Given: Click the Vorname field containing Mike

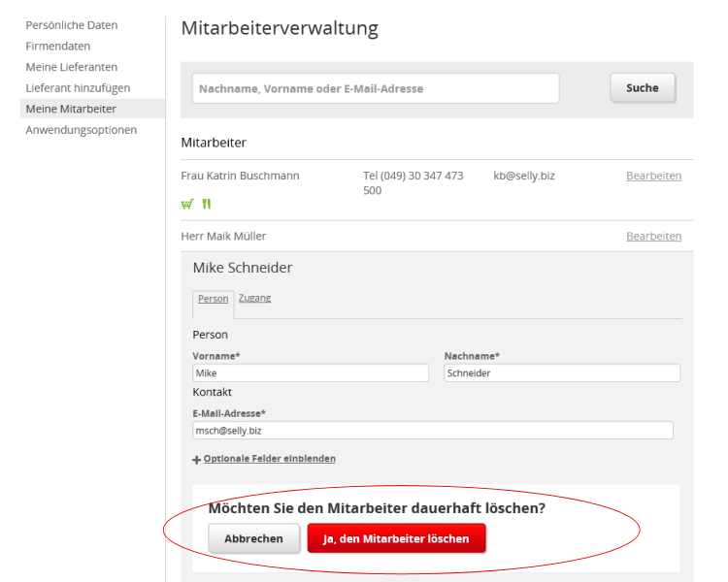Looking at the screenshot, I should point(311,373).
